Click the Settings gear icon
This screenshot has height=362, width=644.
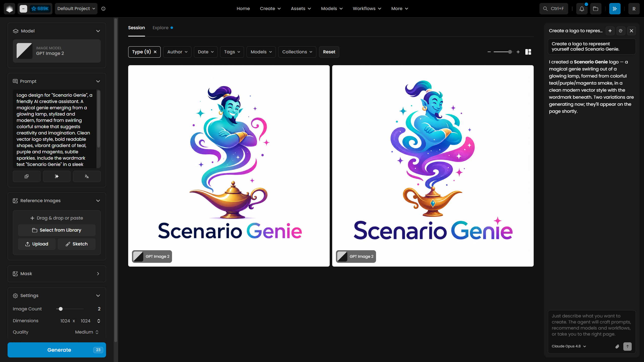point(15,296)
